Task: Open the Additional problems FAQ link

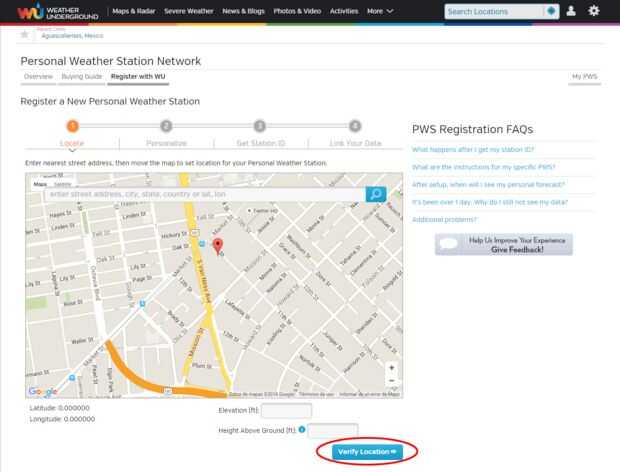Action: point(444,219)
